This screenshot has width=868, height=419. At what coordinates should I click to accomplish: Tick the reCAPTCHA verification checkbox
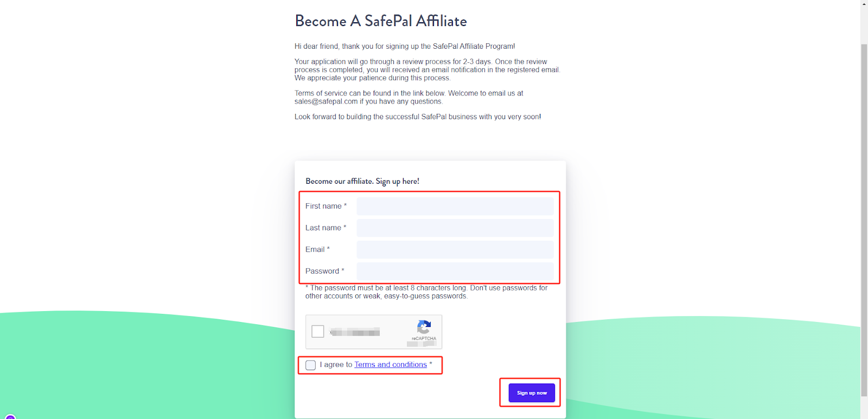pos(318,331)
